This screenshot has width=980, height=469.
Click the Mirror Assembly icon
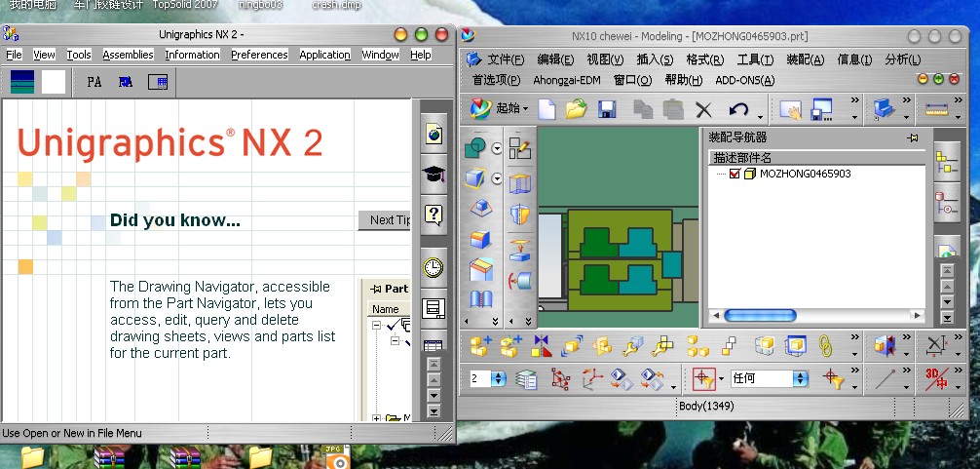pyautogui.click(x=542, y=346)
